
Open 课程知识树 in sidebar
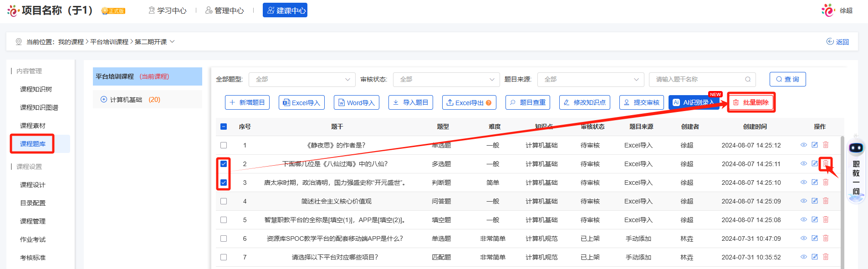click(36, 89)
